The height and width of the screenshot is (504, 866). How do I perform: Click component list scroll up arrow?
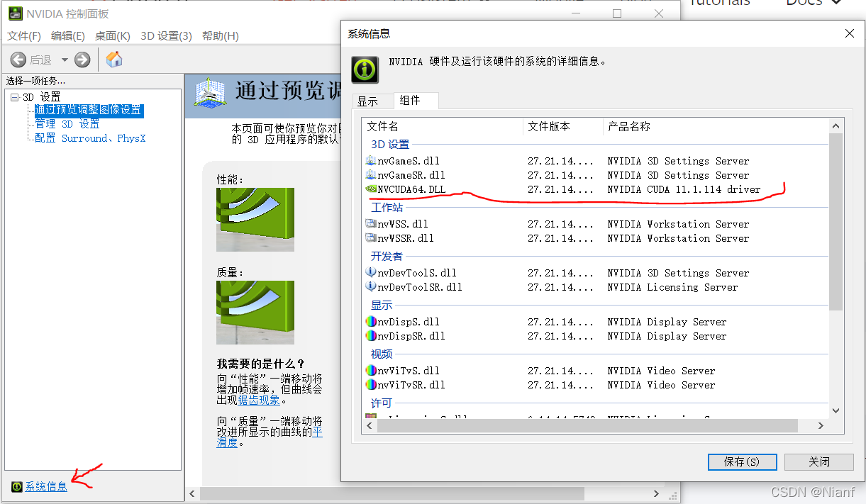pyautogui.click(x=836, y=126)
